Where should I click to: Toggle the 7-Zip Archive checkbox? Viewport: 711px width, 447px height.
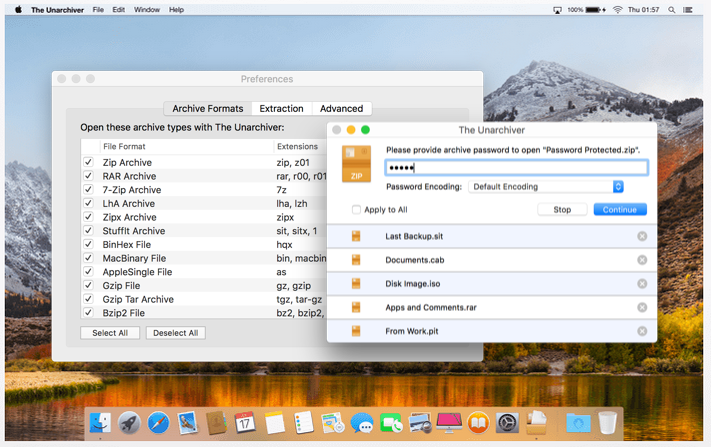point(88,189)
